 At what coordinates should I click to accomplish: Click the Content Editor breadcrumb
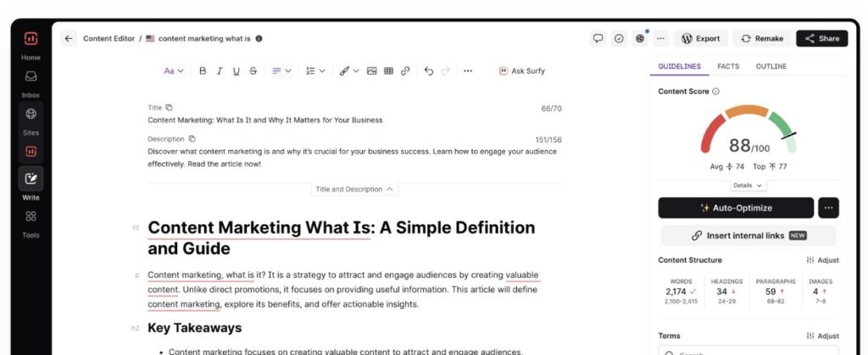click(109, 39)
